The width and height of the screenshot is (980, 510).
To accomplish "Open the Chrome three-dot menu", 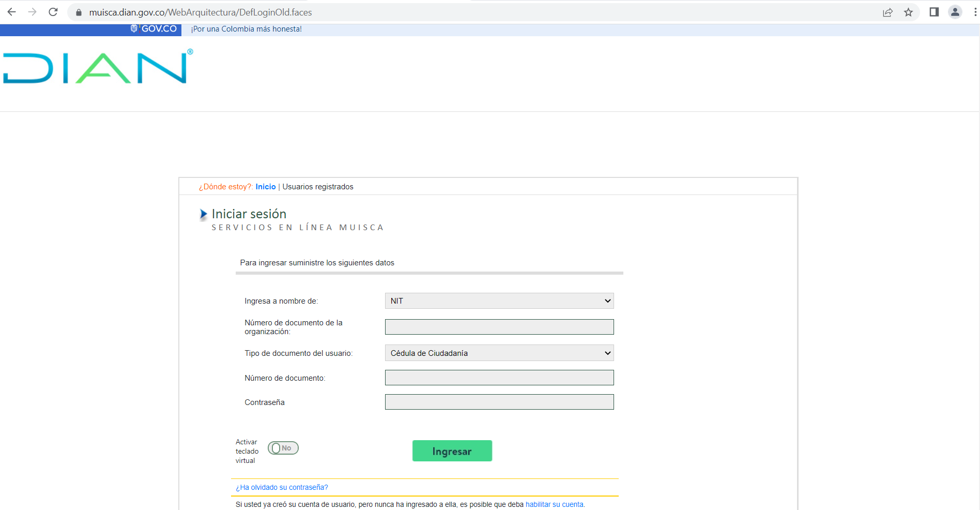I will click(x=975, y=12).
